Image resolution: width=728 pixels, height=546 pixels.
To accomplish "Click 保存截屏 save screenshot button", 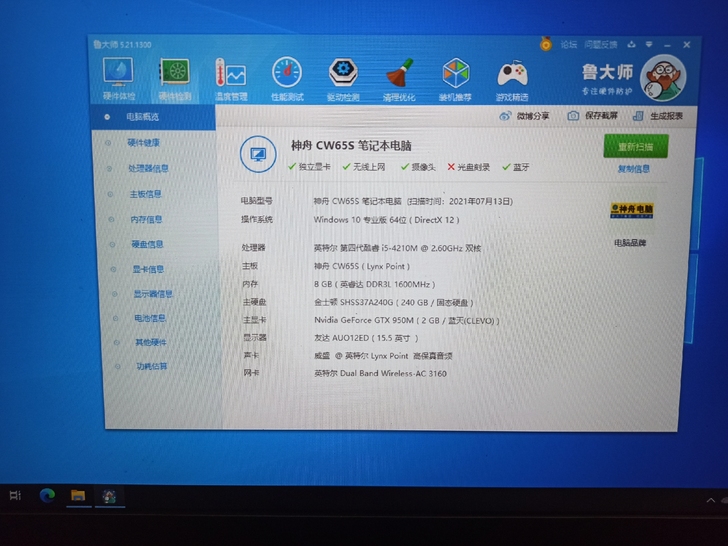I will point(593,116).
